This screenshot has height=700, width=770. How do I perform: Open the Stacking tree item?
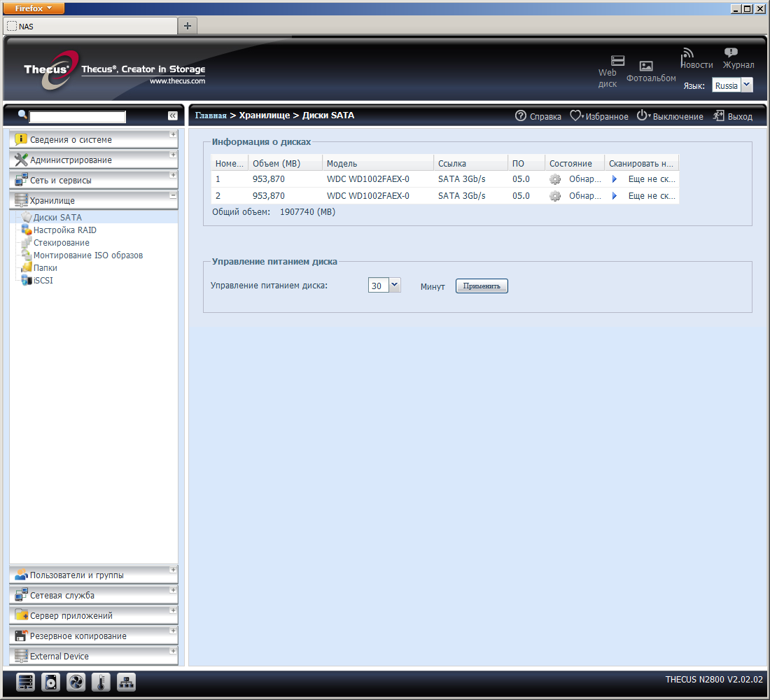[62, 243]
